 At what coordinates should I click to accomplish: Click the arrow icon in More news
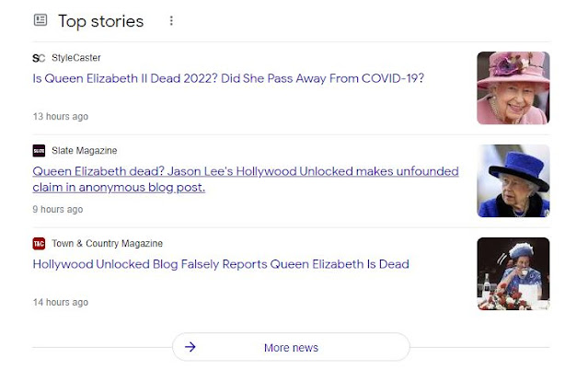(x=190, y=347)
